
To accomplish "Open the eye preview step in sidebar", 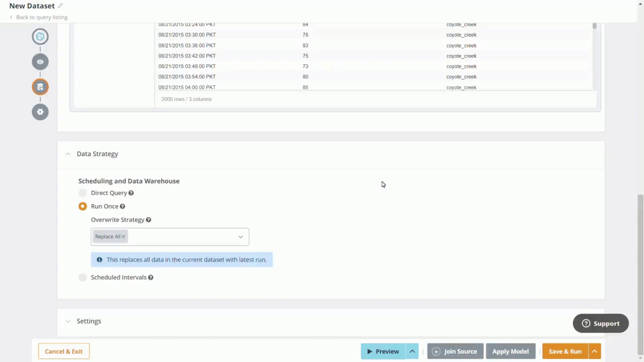I will pos(40,62).
